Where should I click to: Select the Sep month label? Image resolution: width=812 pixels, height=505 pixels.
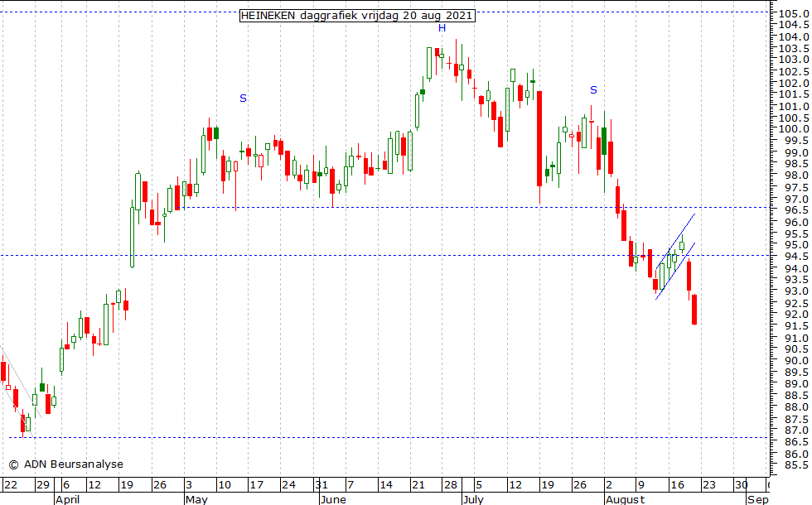click(x=757, y=499)
